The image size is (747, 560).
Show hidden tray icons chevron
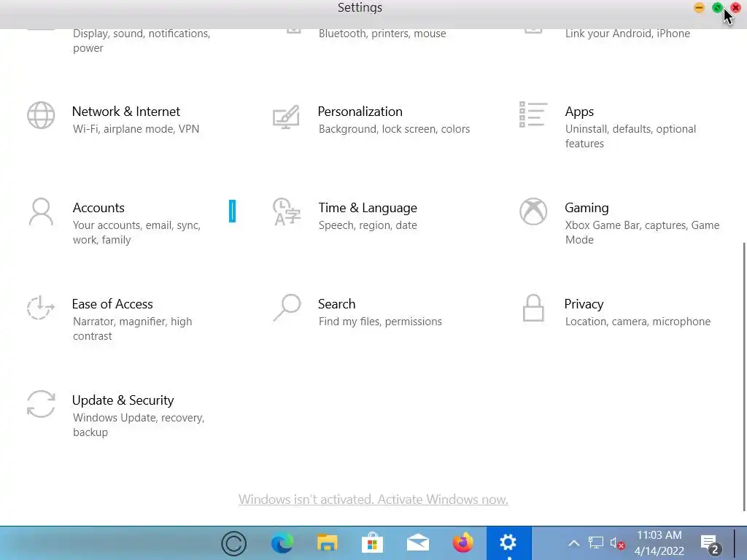[573, 543]
